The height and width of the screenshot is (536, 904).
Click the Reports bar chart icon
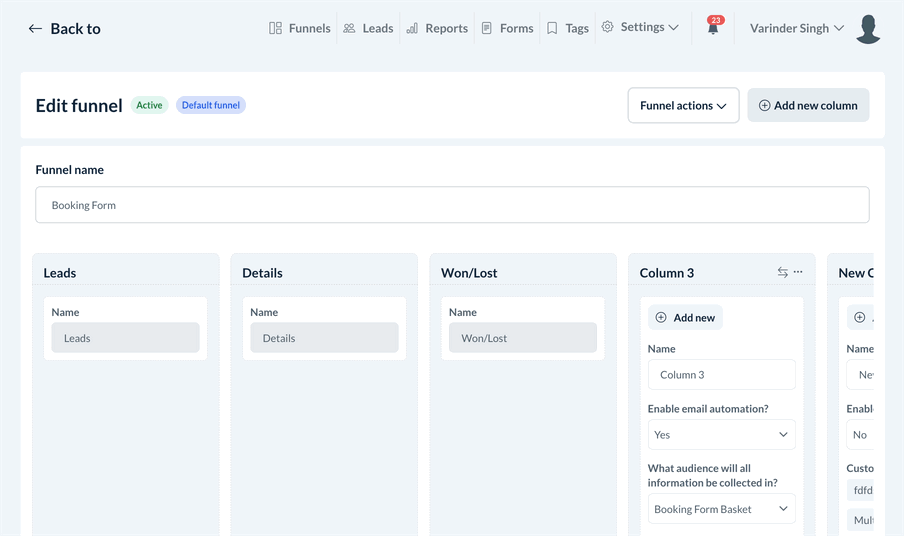point(412,28)
